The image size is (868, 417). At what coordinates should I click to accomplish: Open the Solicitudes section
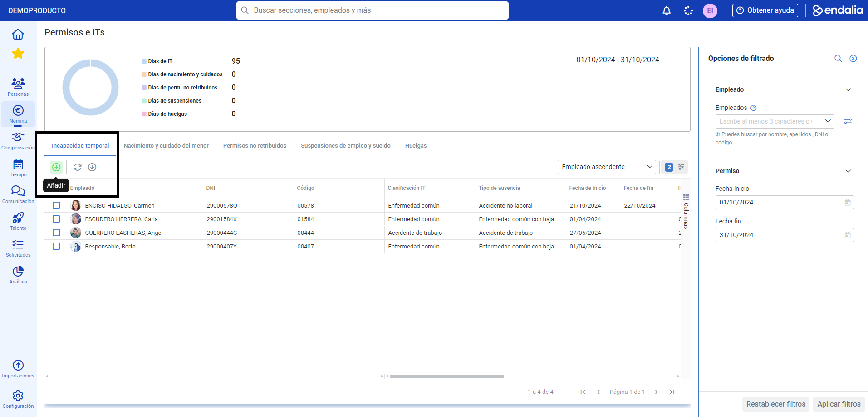[18, 248]
